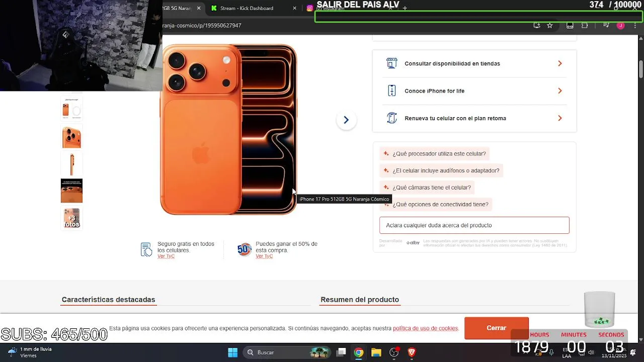Click the free insurance document icon
The image size is (644, 362).
146,249
